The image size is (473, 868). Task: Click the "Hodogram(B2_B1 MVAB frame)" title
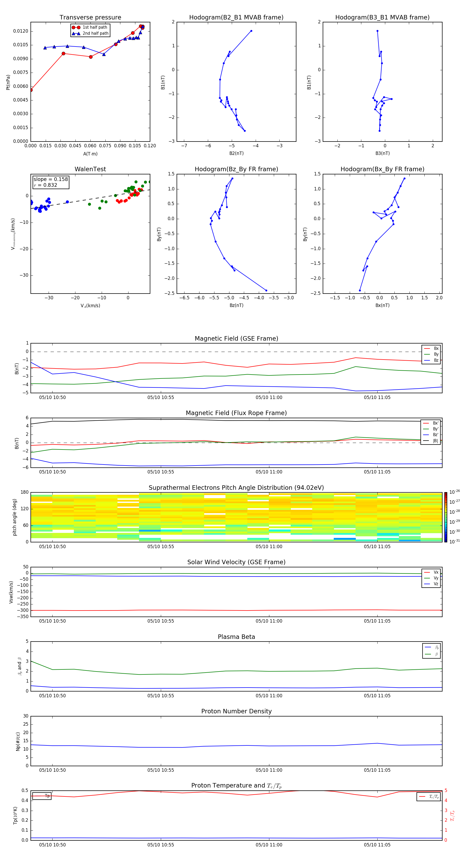tap(236, 18)
